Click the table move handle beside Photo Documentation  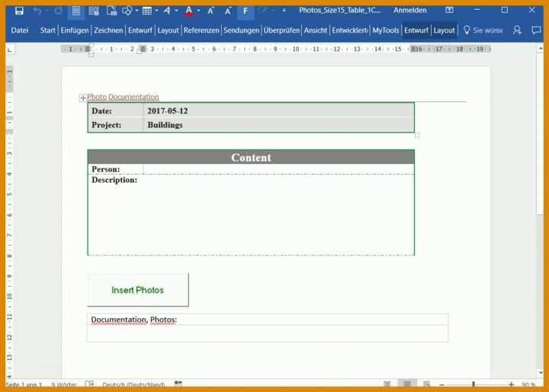pyautogui.click(x=82, y=98)
